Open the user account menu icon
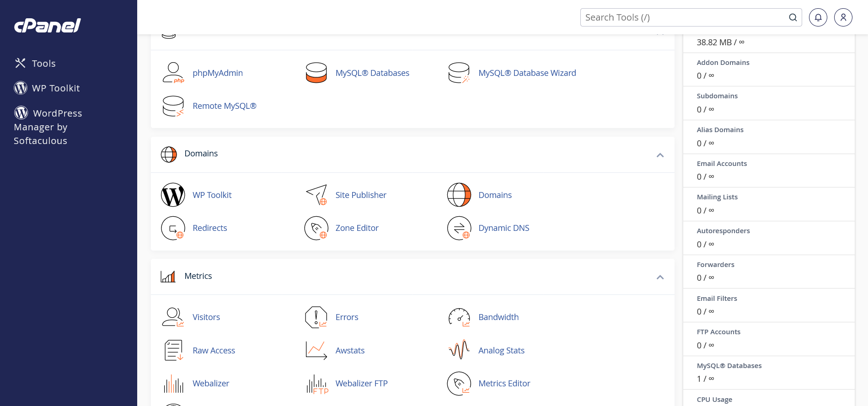 pos(843,17)
